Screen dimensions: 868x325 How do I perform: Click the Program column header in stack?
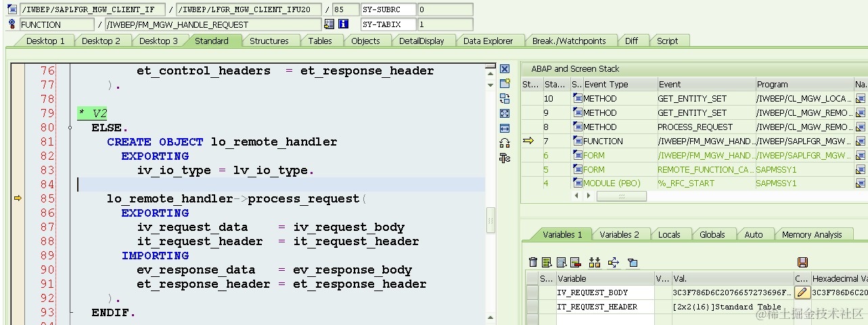804,85
